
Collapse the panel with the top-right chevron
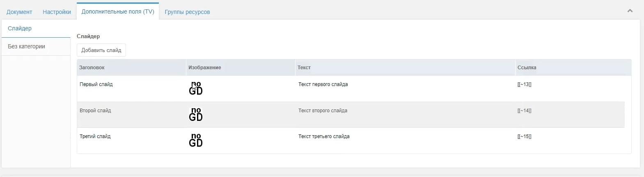630,11
